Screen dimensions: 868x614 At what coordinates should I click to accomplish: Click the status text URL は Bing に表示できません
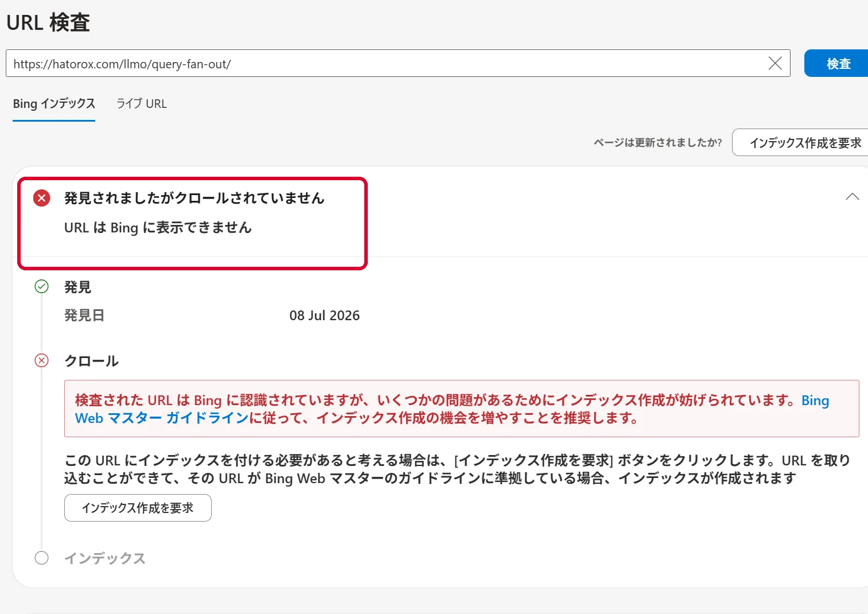point(158,228)
